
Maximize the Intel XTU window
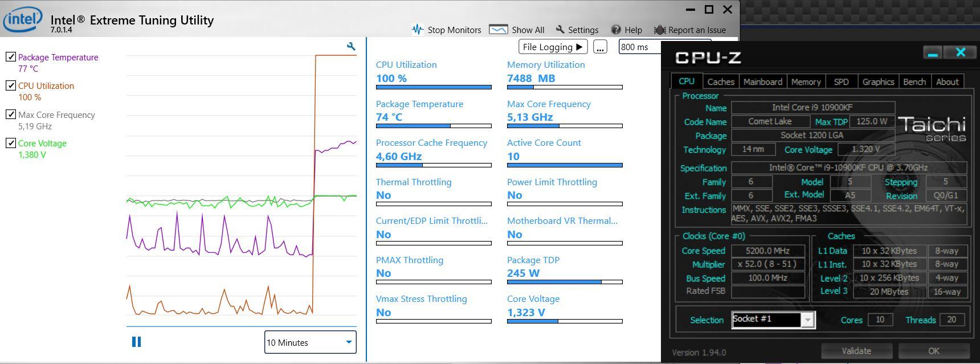709,9
